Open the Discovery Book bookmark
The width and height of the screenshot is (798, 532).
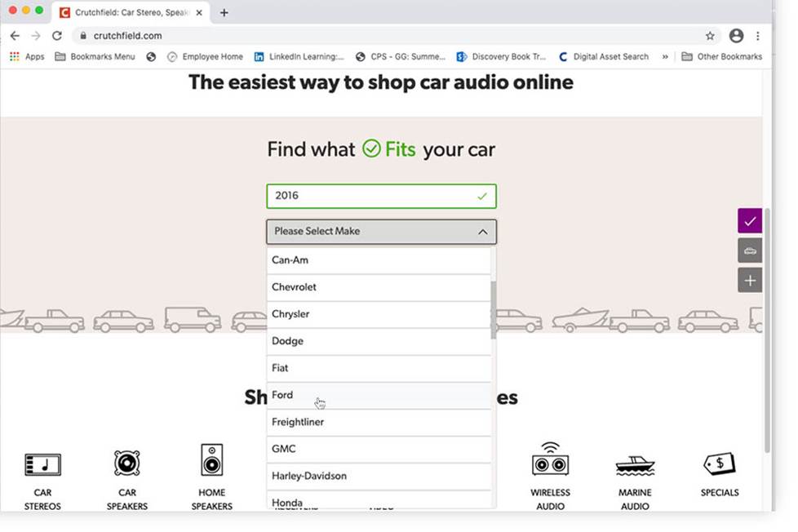click(501, 56)
